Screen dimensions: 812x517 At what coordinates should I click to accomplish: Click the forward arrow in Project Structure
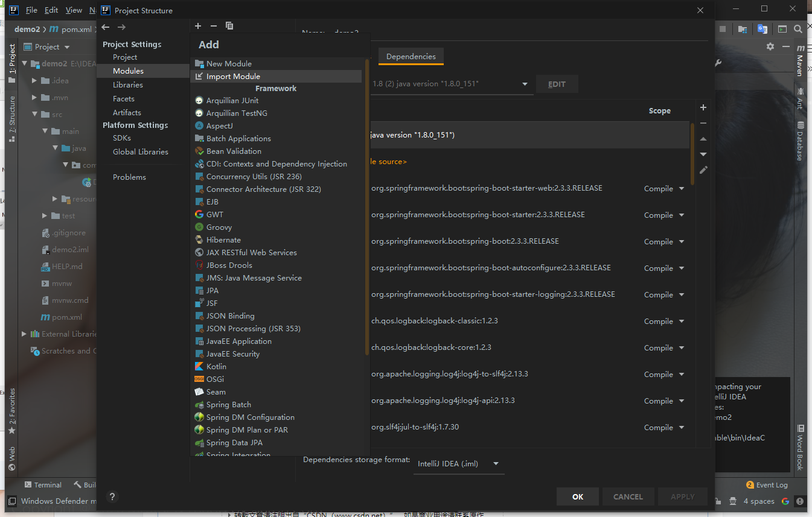click(x=121, y=27)
